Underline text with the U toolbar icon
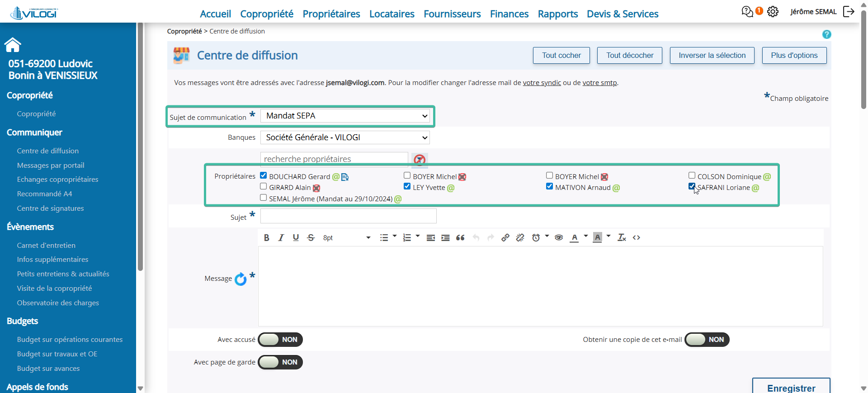 click(296, 237)
